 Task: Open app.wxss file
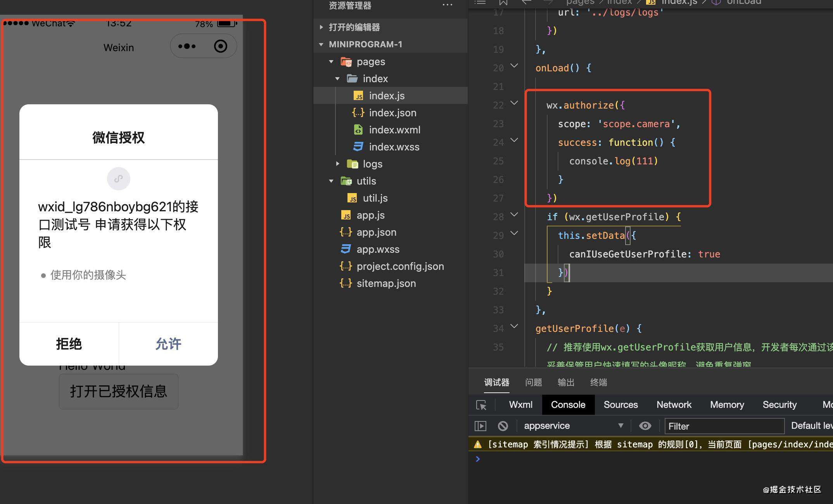(x=391, y=249)
